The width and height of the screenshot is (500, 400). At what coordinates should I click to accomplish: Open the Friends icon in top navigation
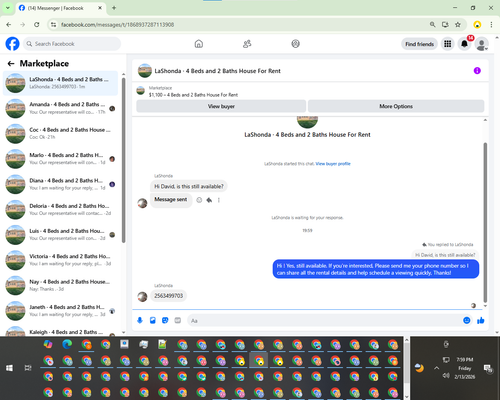coord(247,44)
